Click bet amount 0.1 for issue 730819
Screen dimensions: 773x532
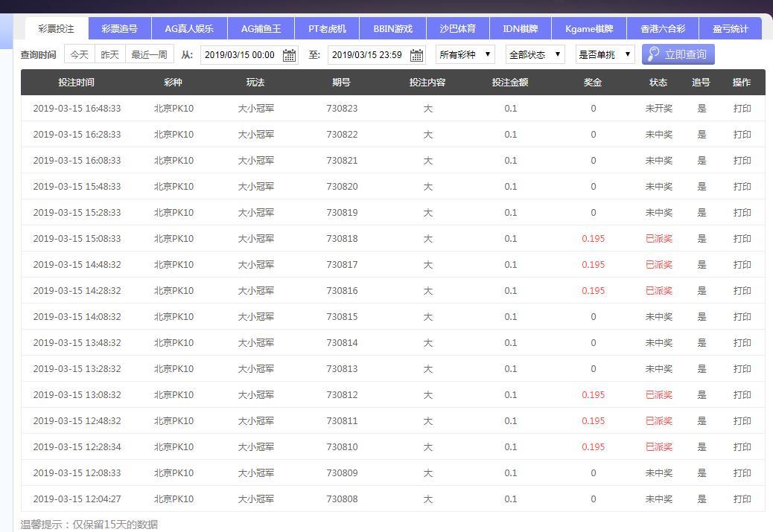pyautogui.click(x=511, y=213)
